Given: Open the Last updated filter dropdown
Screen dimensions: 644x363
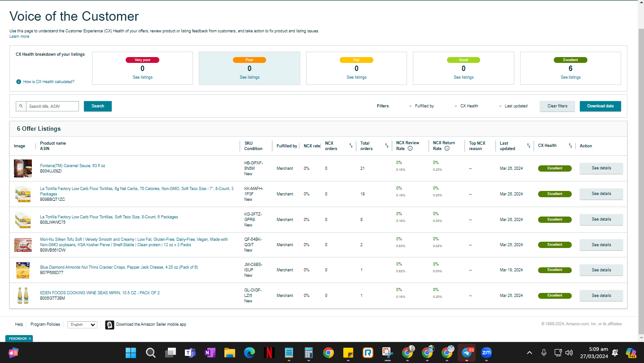Looking at the screenshot, I should (513, 106).
